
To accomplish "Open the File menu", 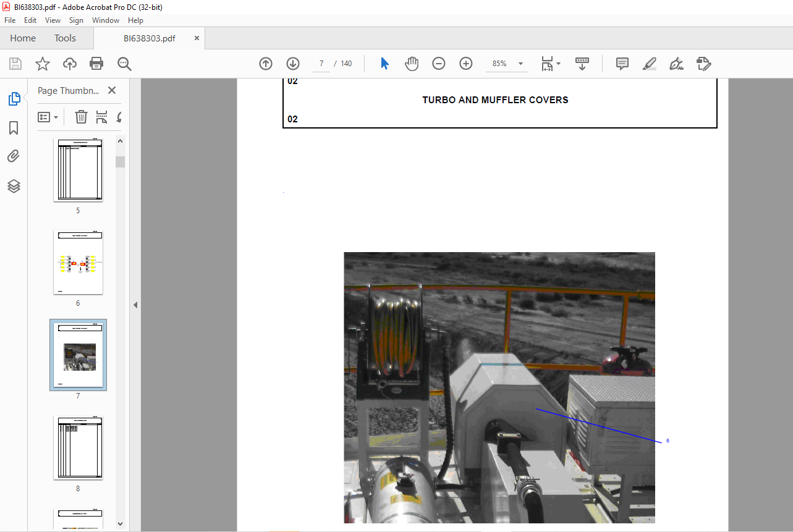I will click(x=10, y=20).
